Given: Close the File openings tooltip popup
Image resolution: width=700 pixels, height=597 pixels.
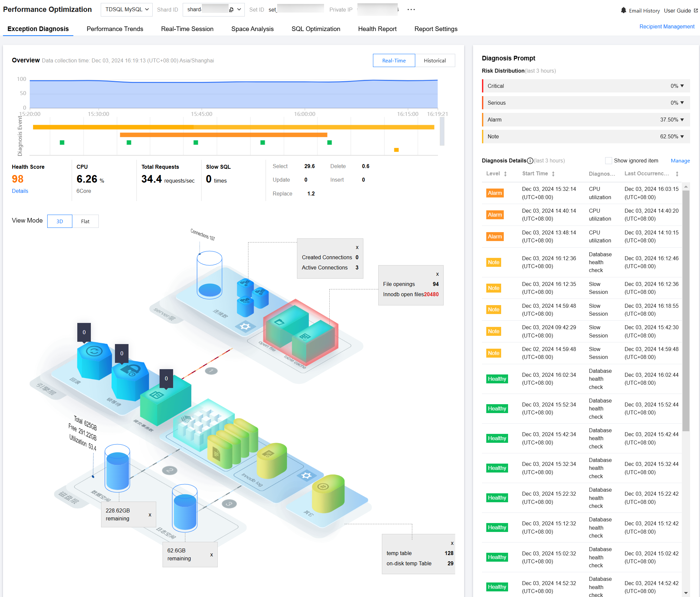Looking at the screenshot, I should click(437, 274).
